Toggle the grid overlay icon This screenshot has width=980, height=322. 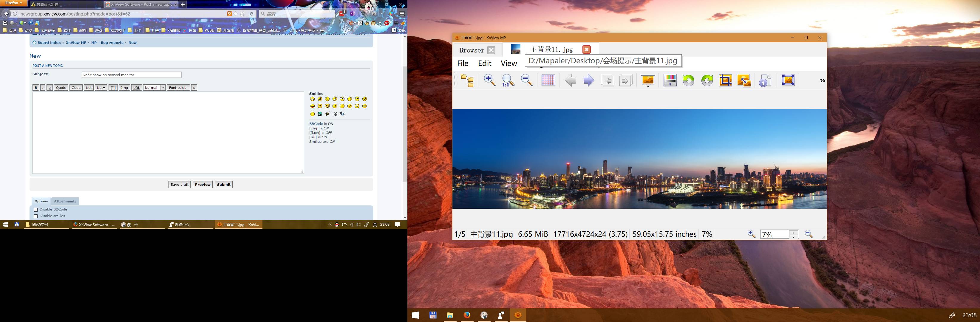click(x=548, y=80)
